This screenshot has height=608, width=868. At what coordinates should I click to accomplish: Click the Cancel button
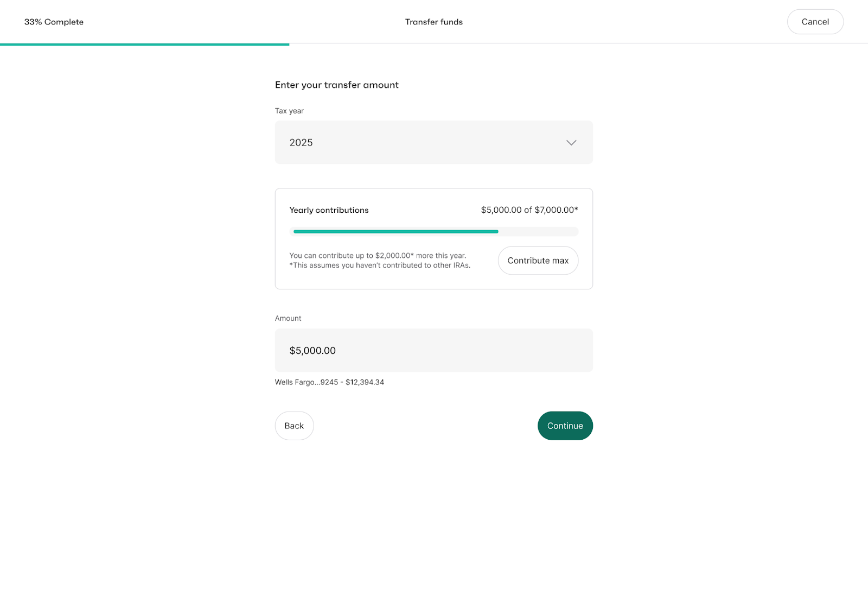(815, 22)
